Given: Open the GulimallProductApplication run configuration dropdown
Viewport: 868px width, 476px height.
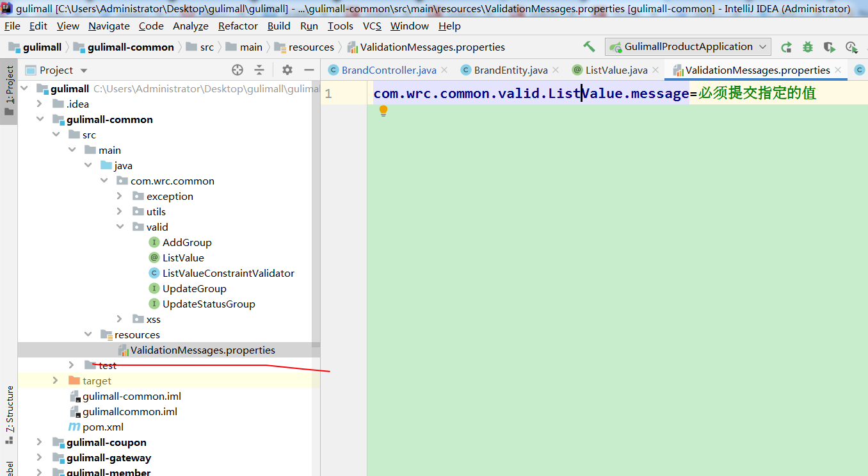Looking at the screenshot, I should pos(762,46).
